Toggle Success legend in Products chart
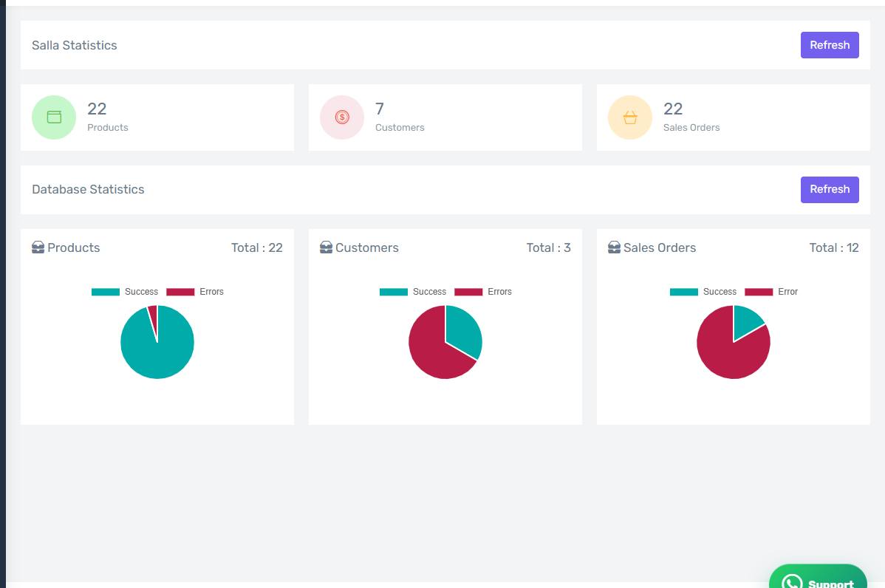The image size is (885, 588). coord(125,292)
